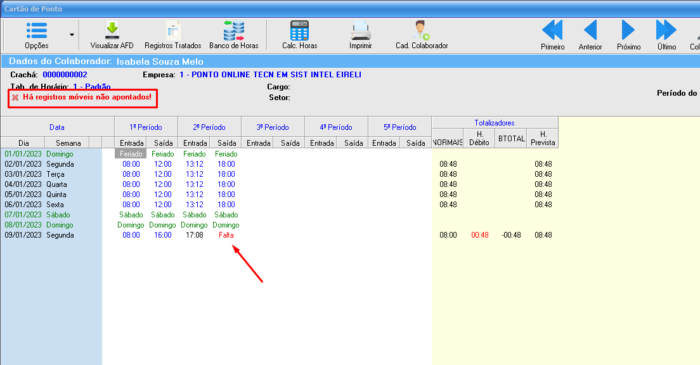Select the 3º Período column header

pos(273,127)
